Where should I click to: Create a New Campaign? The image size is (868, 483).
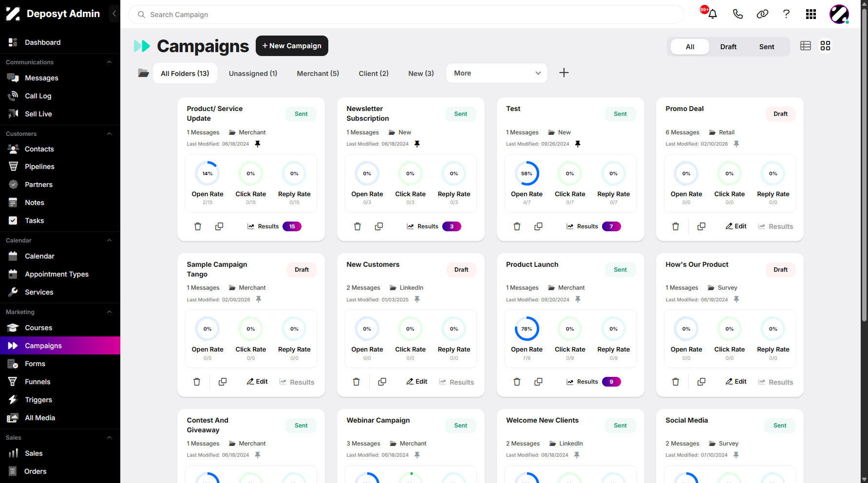(x=292, y=46)
